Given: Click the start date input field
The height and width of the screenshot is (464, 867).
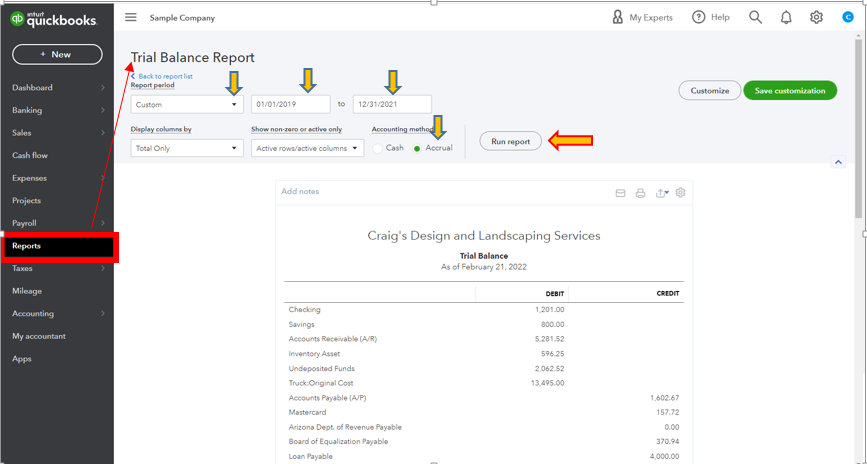Looking at the screenshot, I should coord(290,104).
